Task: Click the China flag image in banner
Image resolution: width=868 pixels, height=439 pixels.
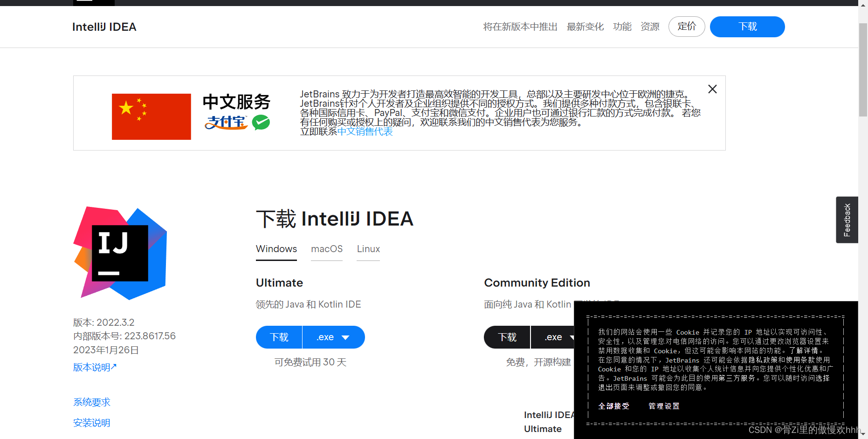Action: [x=152, y=117]
